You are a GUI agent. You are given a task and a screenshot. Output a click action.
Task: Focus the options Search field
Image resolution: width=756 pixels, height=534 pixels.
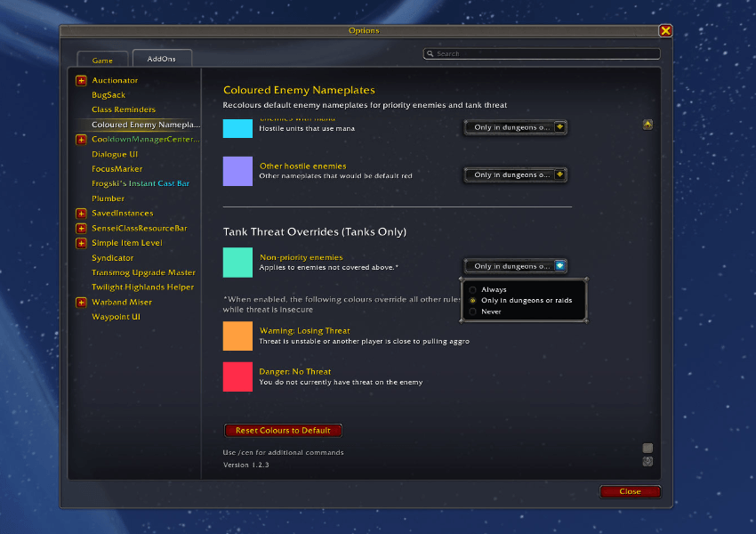pyautogui.click(x=542, y=53)
